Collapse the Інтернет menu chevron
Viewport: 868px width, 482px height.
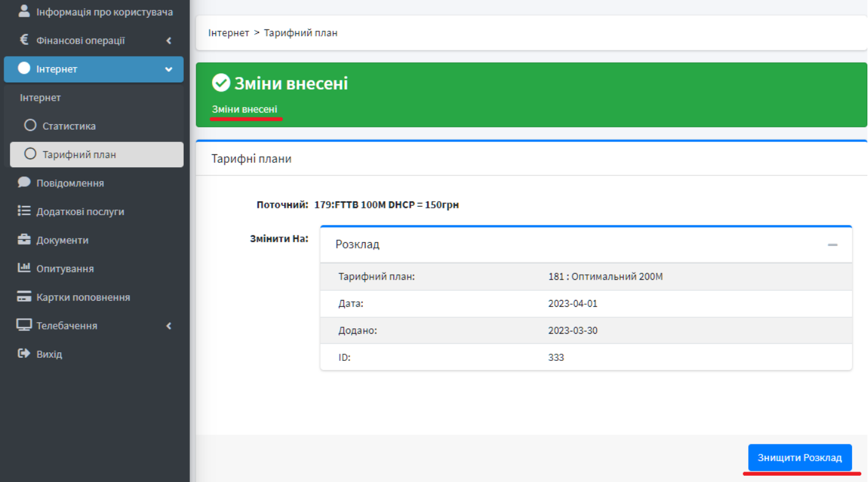[168, 69]
